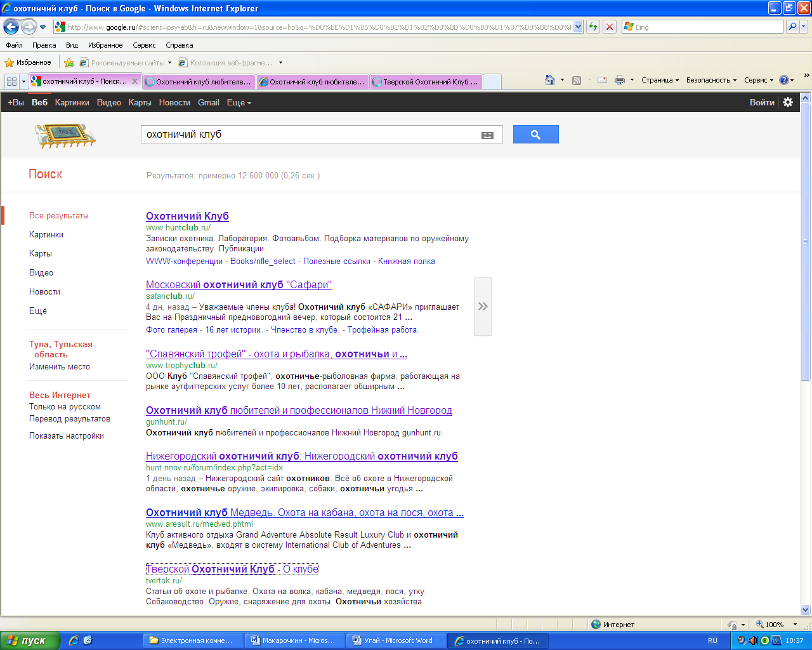812x650 pixels.
Task: Click the browser Forward arrow button
Action: click(29, 27)
